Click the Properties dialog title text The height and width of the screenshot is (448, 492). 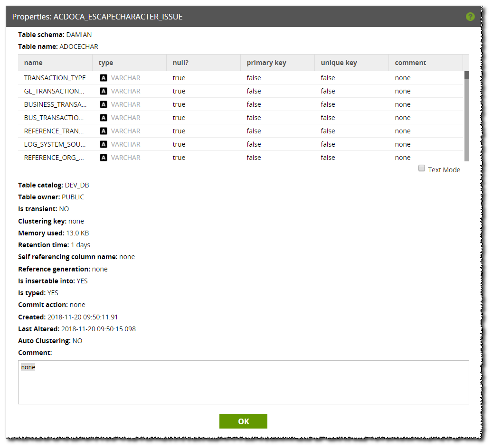[x=97, y=17]
